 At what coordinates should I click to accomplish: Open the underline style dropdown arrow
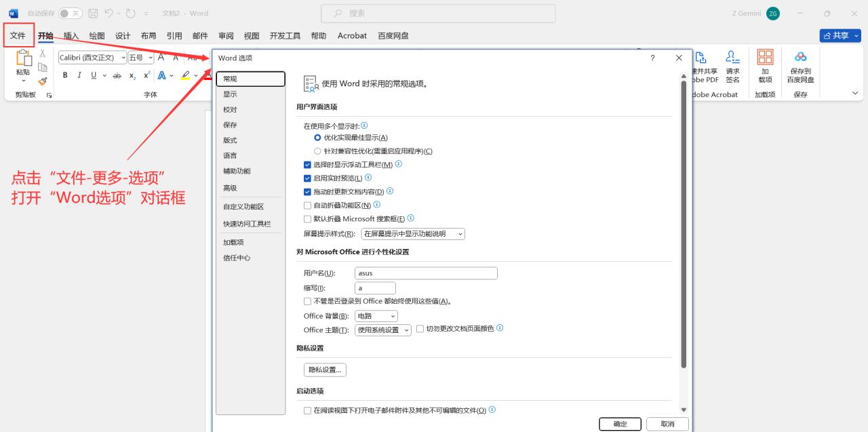pyautogui.click(x=104, y=75)
